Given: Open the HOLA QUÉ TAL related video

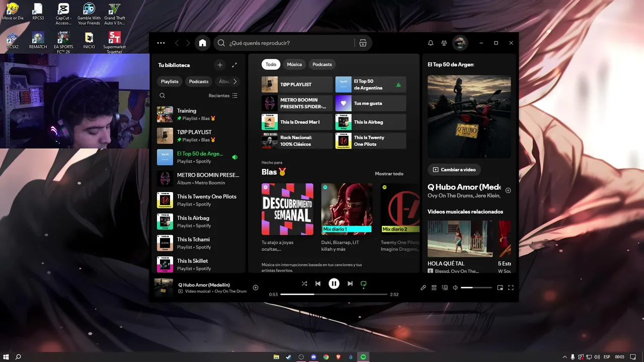Looking at the screenshot, I should [x=460, y=239].
